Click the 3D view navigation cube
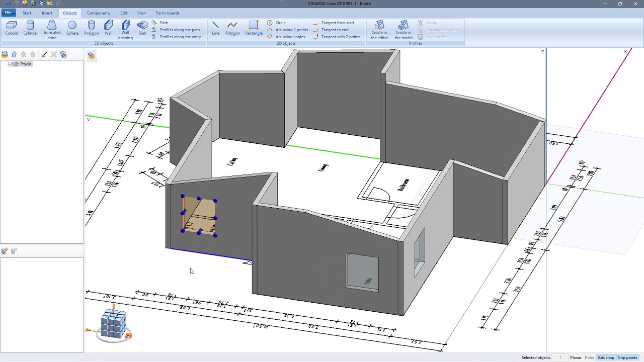Image resolution: width=644 pixels, height=362 pixels. click(x=114, y=324)
